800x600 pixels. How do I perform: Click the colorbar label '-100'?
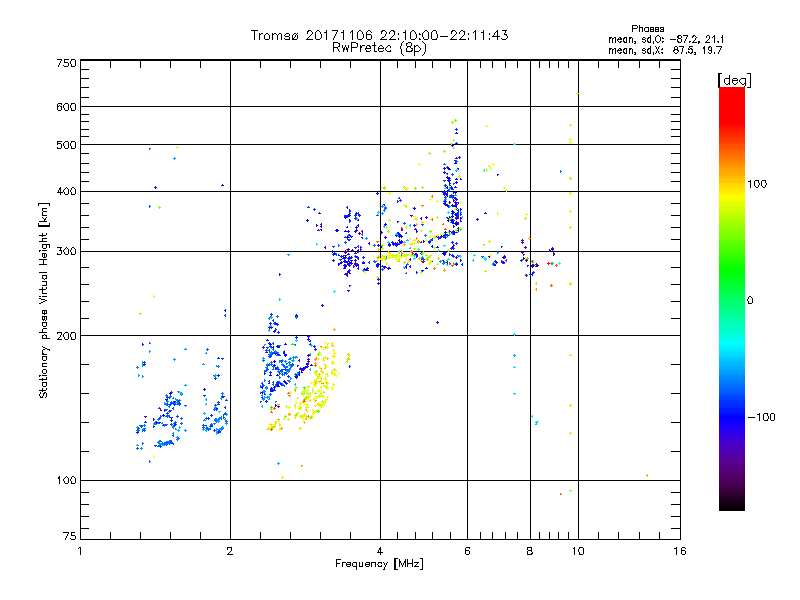click(761, 417)
